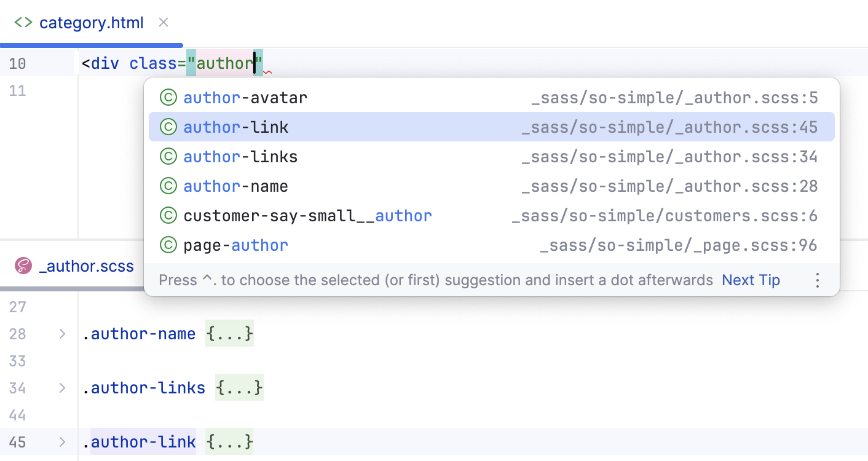Open the Next Tip link
Viewport: 868px width, 461px height.
(x=751, y=280)
